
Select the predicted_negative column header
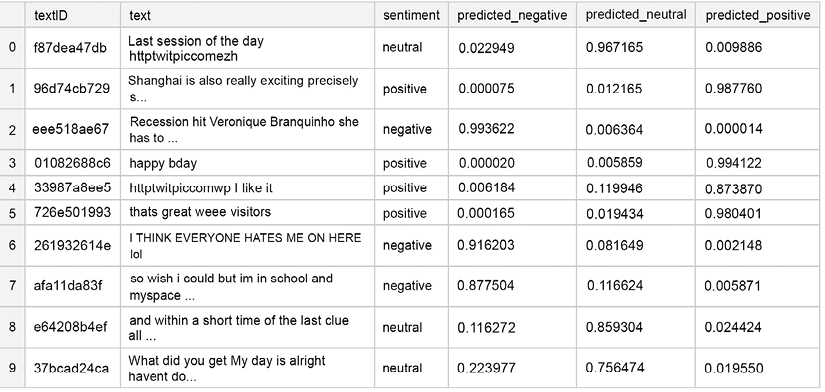512,15
